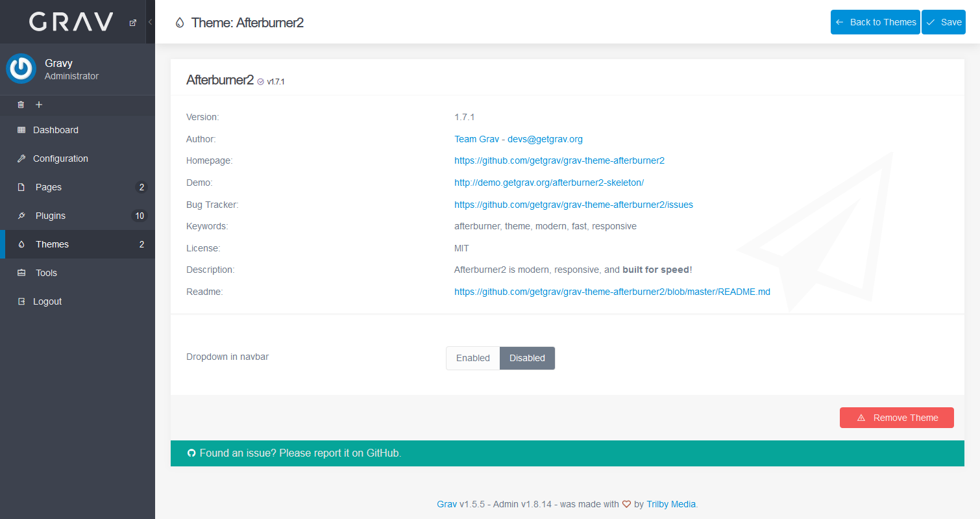Click the verified check icon beside Afterburner2
This screenshot has height=519, width=980.
click(261, 82)
